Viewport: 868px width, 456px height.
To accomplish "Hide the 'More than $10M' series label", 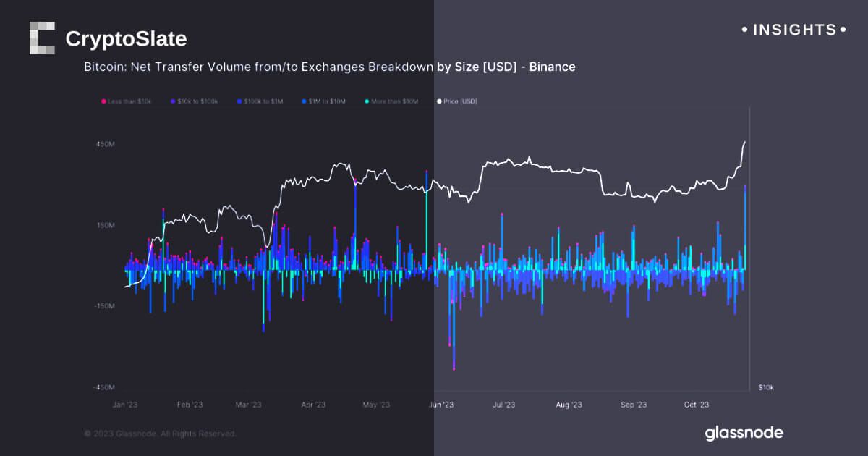I will click(396, 101).
